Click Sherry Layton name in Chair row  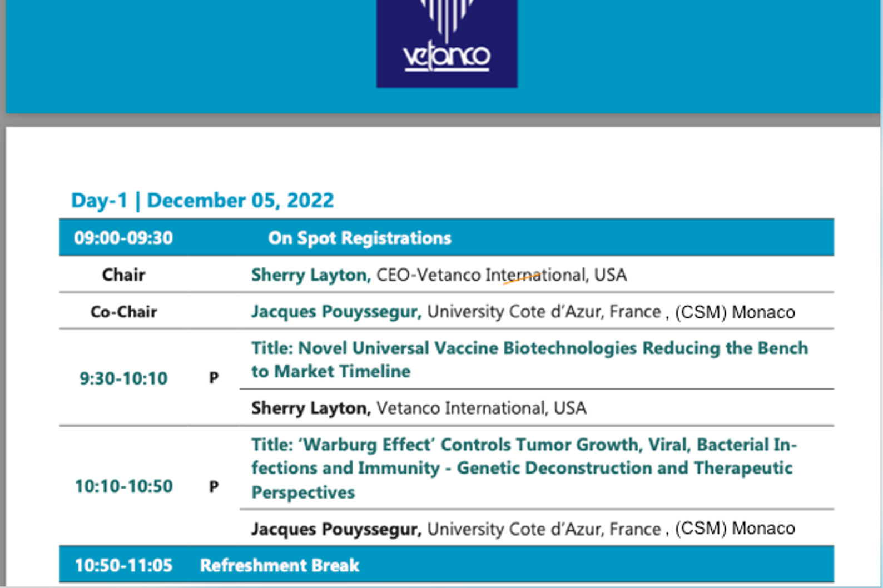311,275
